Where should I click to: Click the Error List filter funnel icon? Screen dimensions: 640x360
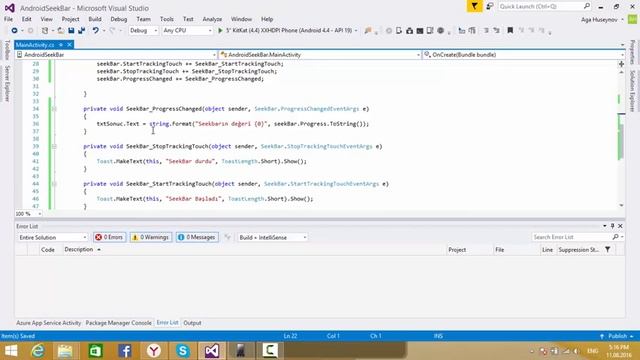[x=607, y=249]
